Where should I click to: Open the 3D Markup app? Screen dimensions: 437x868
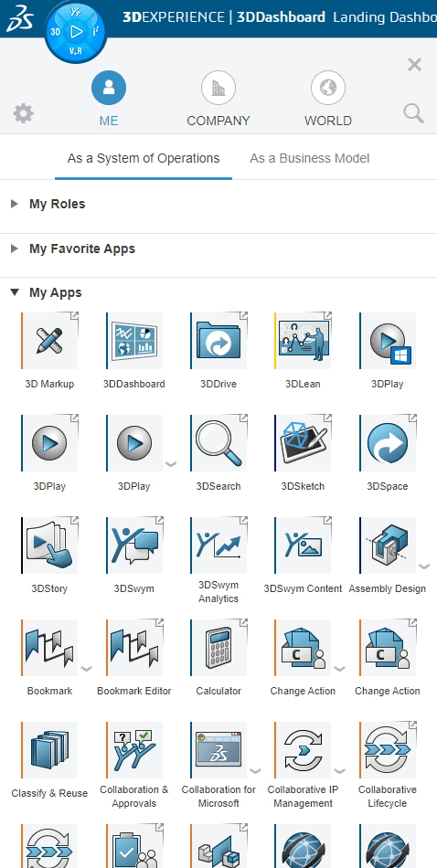(50, 341)
